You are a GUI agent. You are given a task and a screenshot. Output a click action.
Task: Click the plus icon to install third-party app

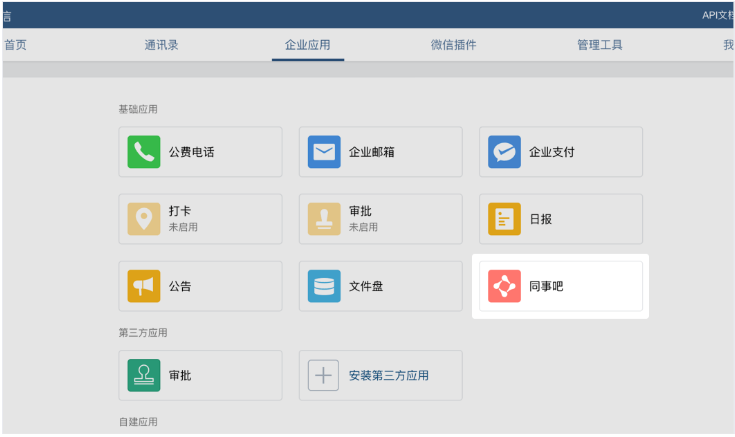pyautogui.click(x=324, y=375)
